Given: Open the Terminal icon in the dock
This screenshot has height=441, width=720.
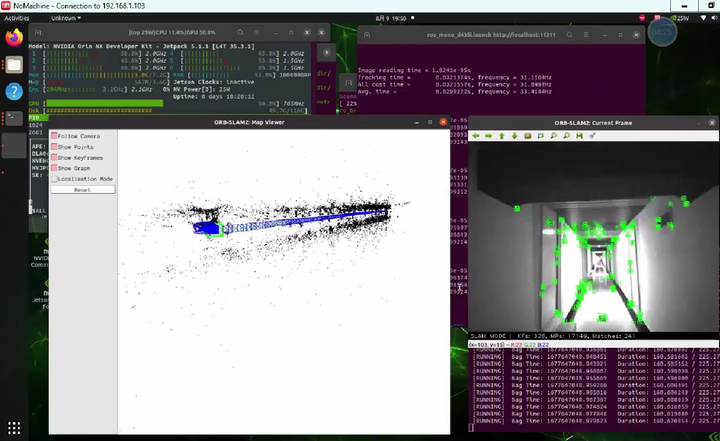Looking at the screenshot, I should point(14,119).
